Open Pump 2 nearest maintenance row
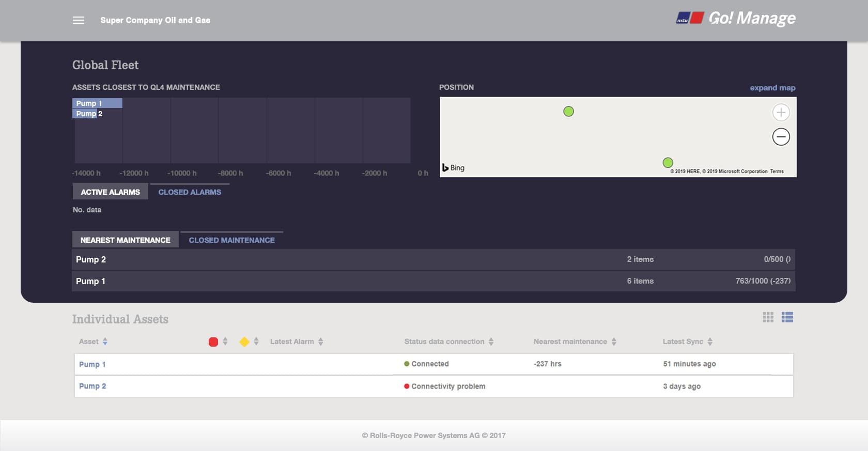 click(433, 259)
